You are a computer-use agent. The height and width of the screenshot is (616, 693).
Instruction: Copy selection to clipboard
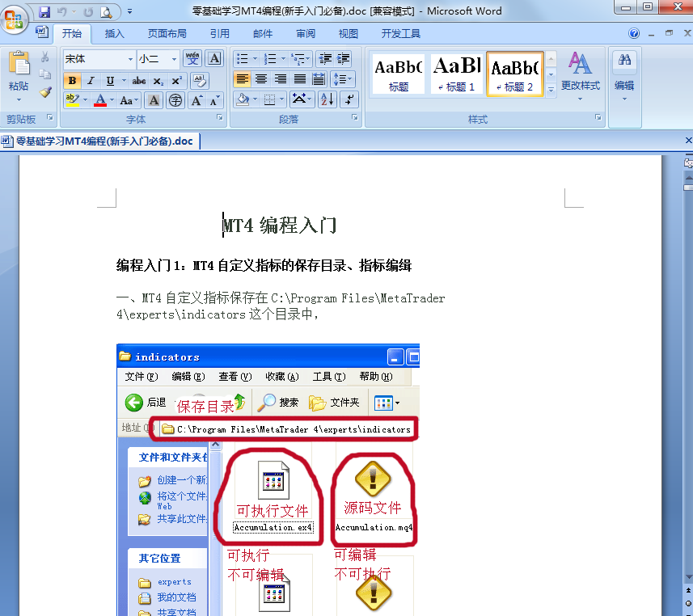tap(44, 74)
